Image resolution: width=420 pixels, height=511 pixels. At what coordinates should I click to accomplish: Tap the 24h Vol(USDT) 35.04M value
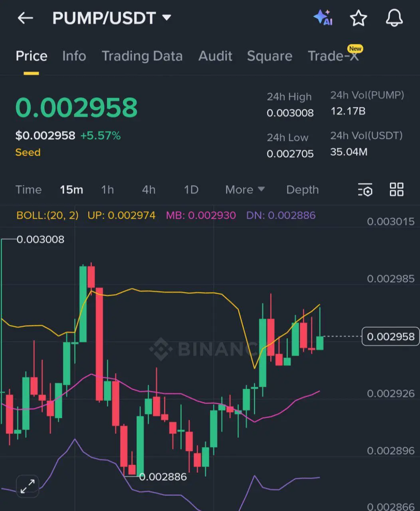[x=349, y=152]
